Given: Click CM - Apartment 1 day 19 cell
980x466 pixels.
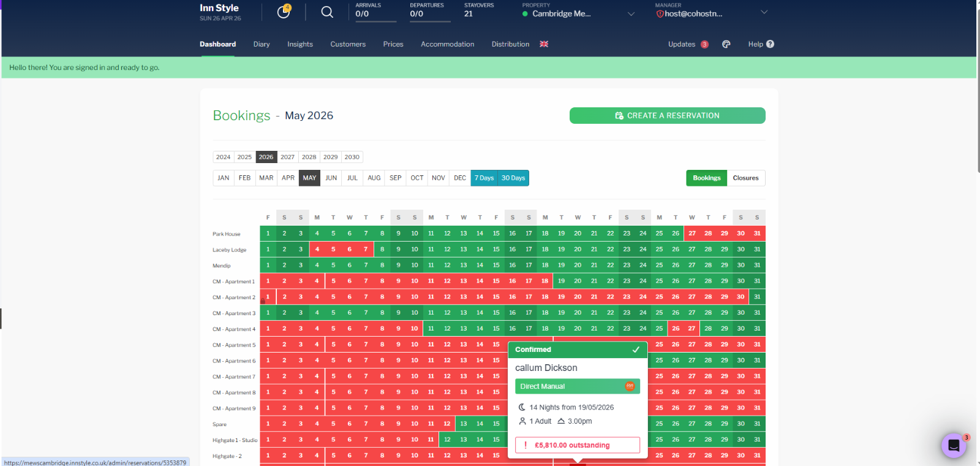Looking at the screenshot, I should (x=561, y=281).
